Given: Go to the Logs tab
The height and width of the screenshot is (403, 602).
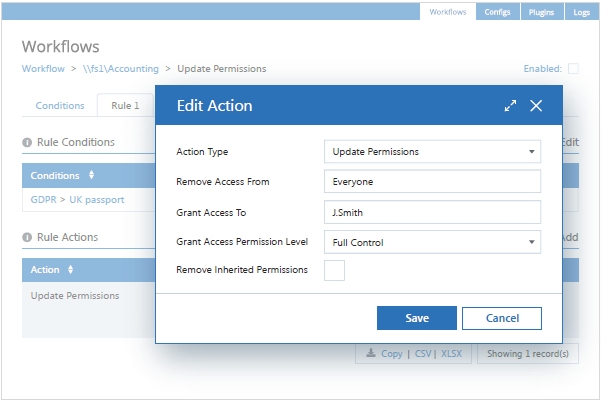Looking at the screenshot, I should pyautogui.click(x=580, y=12).
